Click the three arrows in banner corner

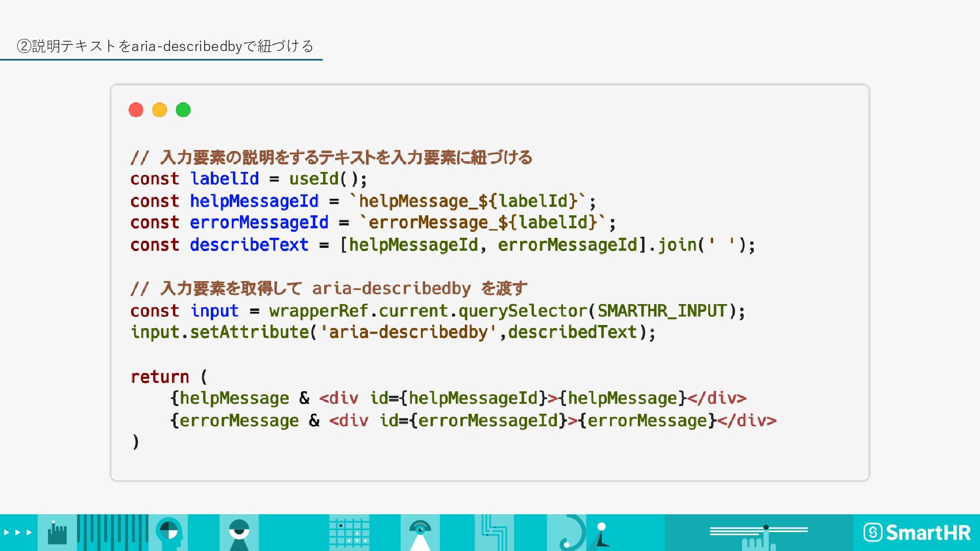point(18,533)
